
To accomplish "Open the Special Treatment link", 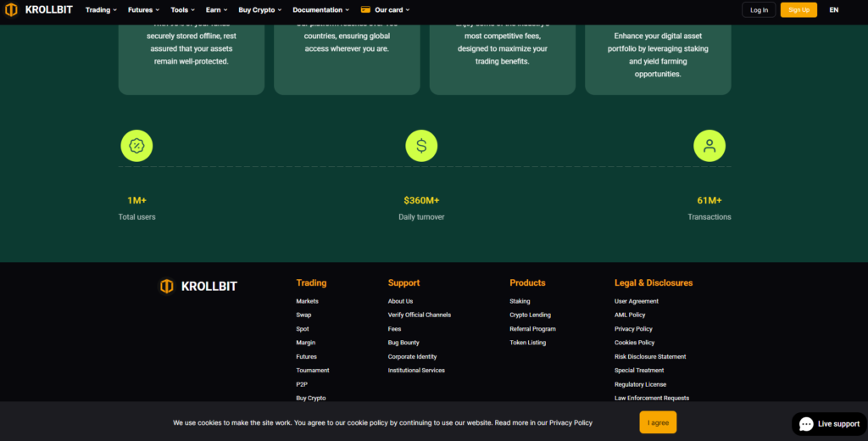I will tap(639, 370).
